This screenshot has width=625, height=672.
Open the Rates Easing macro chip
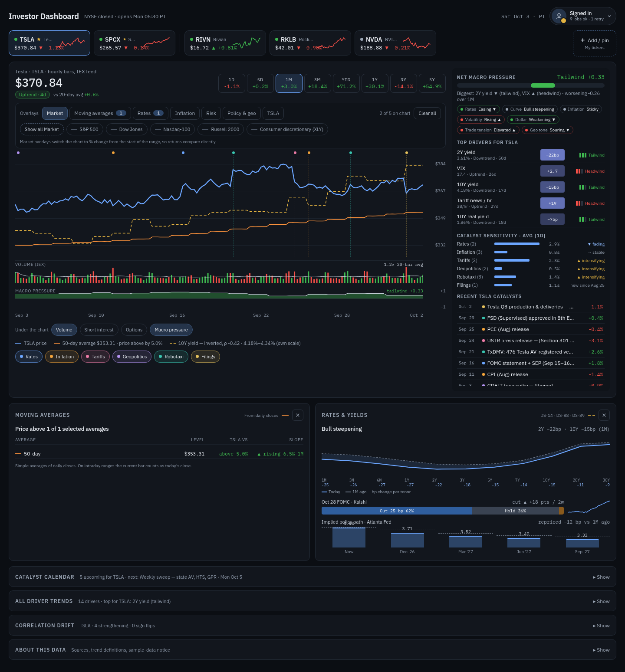pyautogui.click(x=478, y=109)
